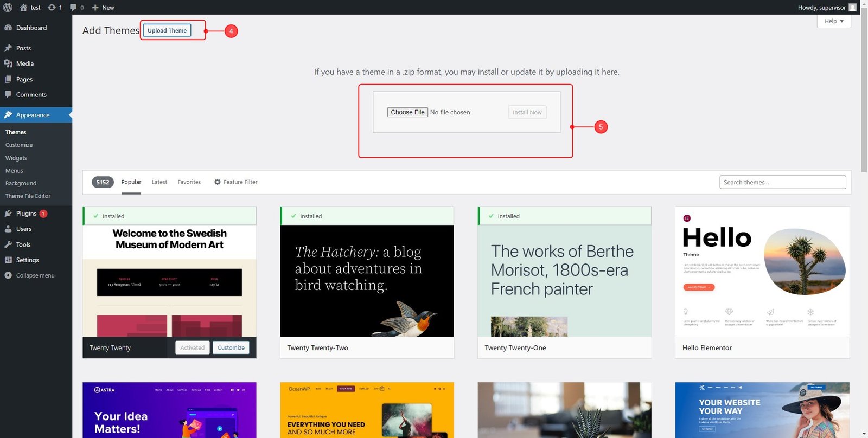
Task: Click the Upload Theme button
Action: coord(167,30)
